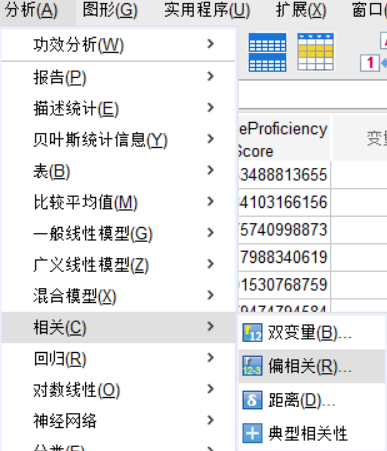Select cell ending in 5740998873

pos(284,230)
